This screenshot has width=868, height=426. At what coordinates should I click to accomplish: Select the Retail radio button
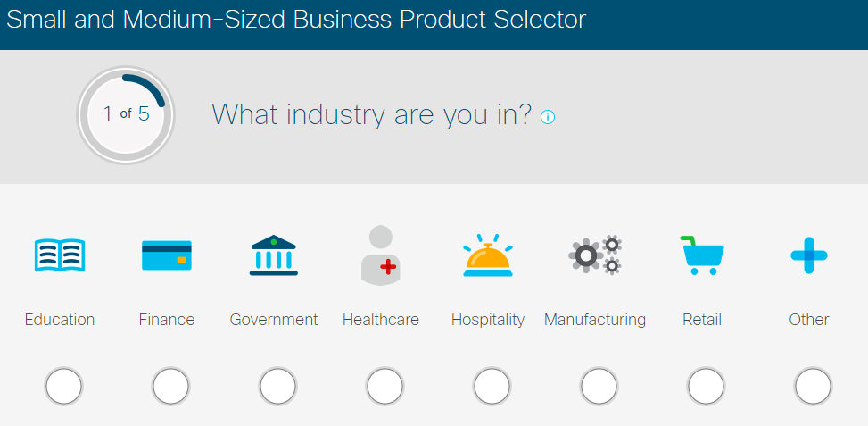[x=706, y=386]
